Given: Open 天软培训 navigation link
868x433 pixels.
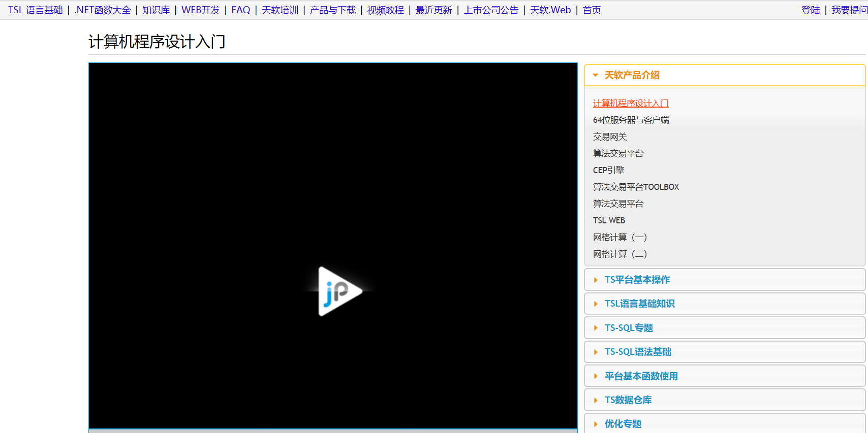Looking at the screenshot, I should click(280, 10).
